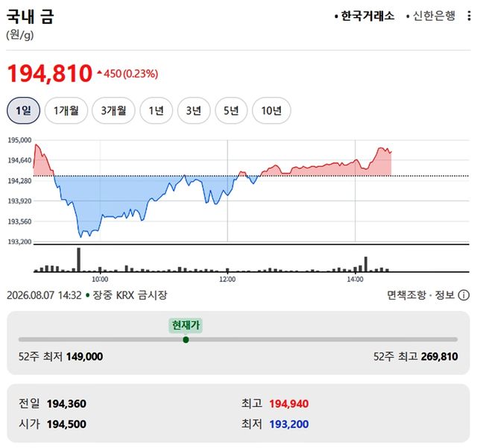Viewport: 477px width, 448px height.
Task: Click the info circle icon beside 정보
Action: pyautogui.click(x=464, y=295)
